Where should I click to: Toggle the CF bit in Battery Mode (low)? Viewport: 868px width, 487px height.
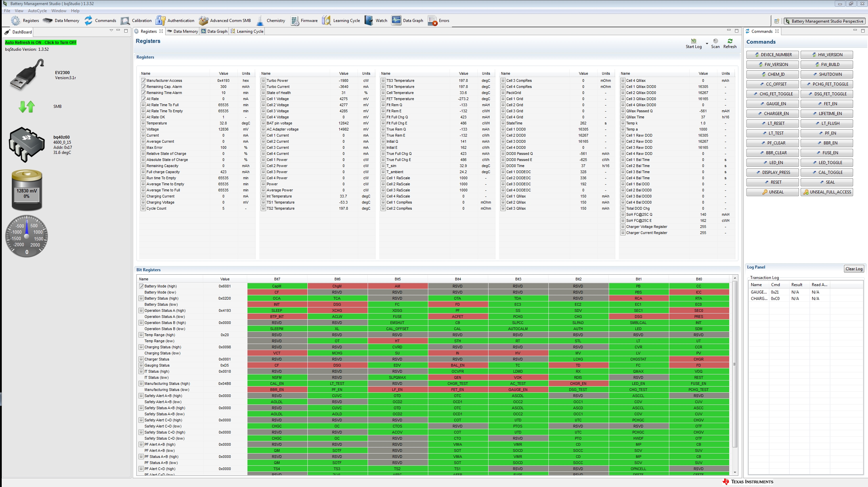coord(277,292)
